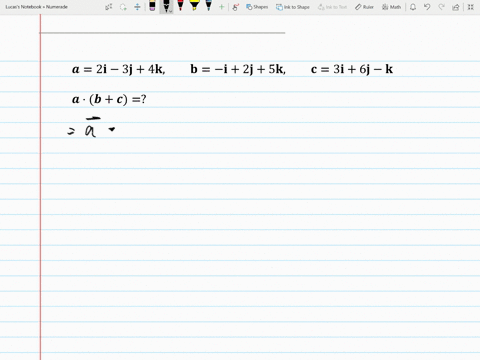Activate the Insert Space tool

click(137, 7)
